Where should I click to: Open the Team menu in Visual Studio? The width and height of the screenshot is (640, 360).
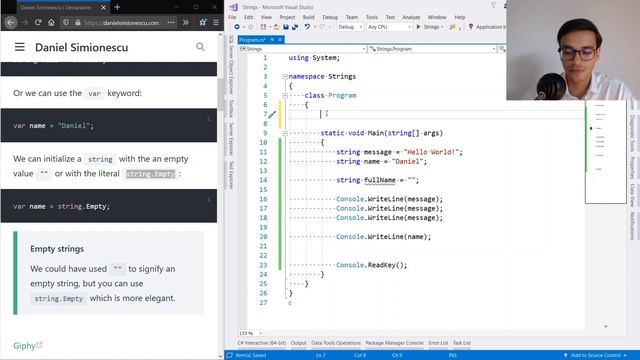click(x=351, y=17)
